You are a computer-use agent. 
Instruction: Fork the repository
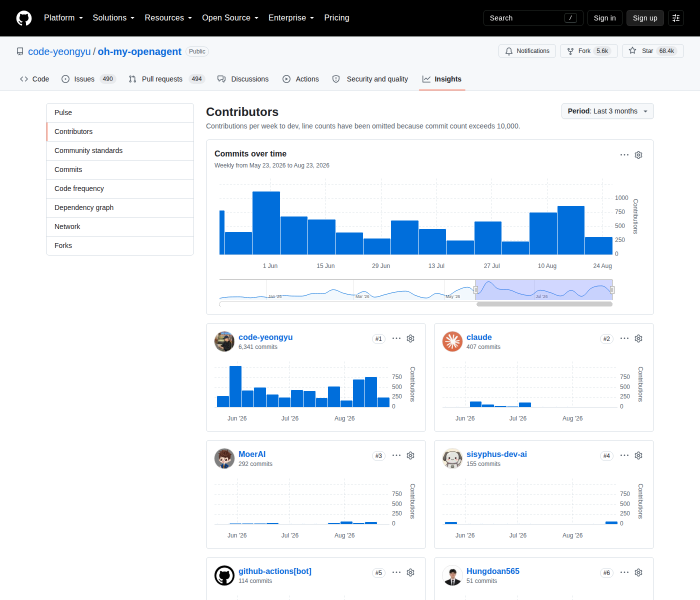(589, 51)
